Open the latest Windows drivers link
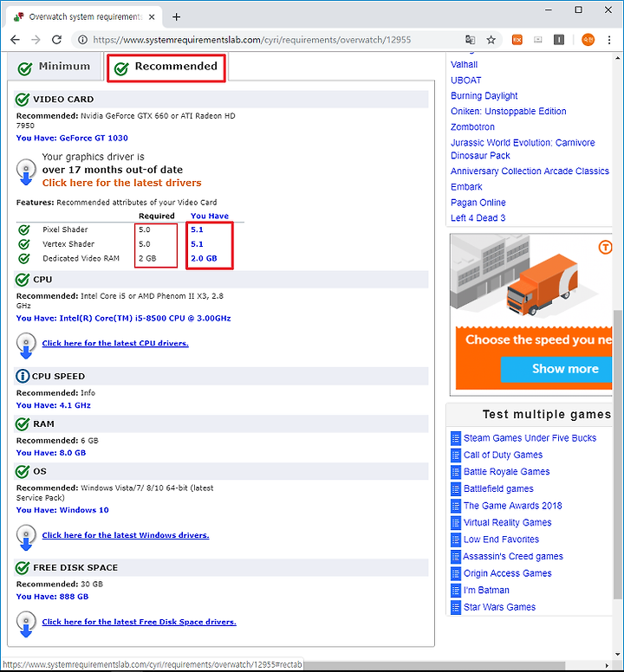Image resolution: width=624 pixels, height=672 pixels. pyautogui.click(x=126, y=535)
